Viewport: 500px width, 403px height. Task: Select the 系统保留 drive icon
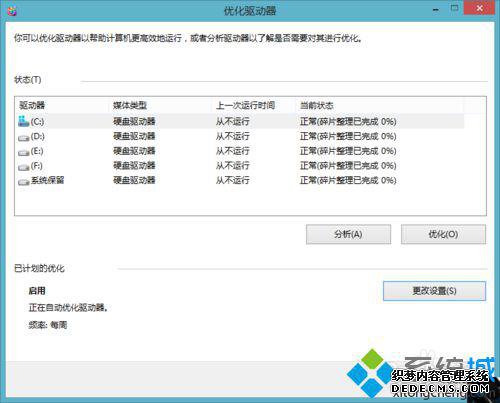tap(23, 182)
